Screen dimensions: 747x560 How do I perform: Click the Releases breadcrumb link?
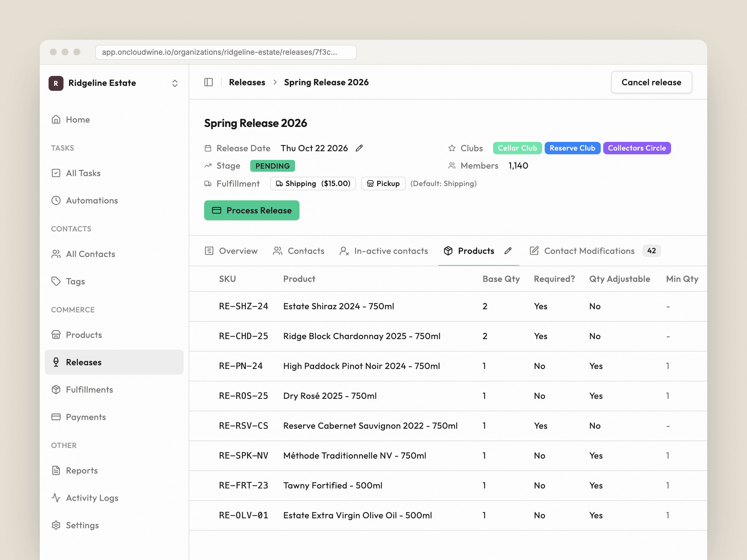[x=247, y=82]
